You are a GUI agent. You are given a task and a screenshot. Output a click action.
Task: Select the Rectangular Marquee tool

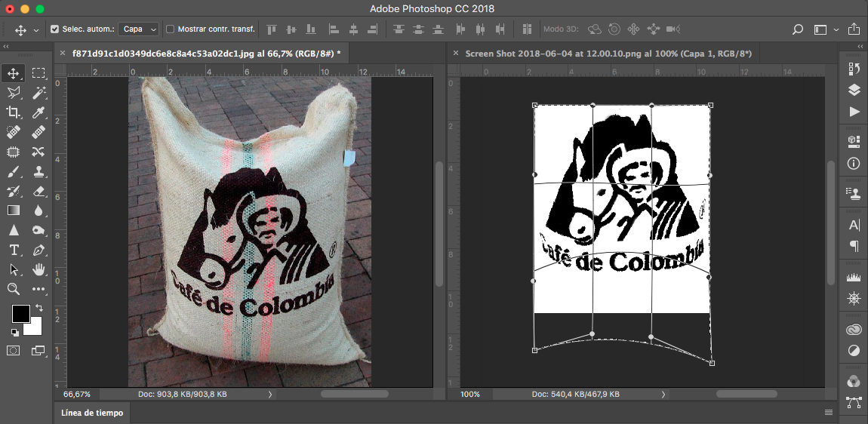[x=38, y=73]
